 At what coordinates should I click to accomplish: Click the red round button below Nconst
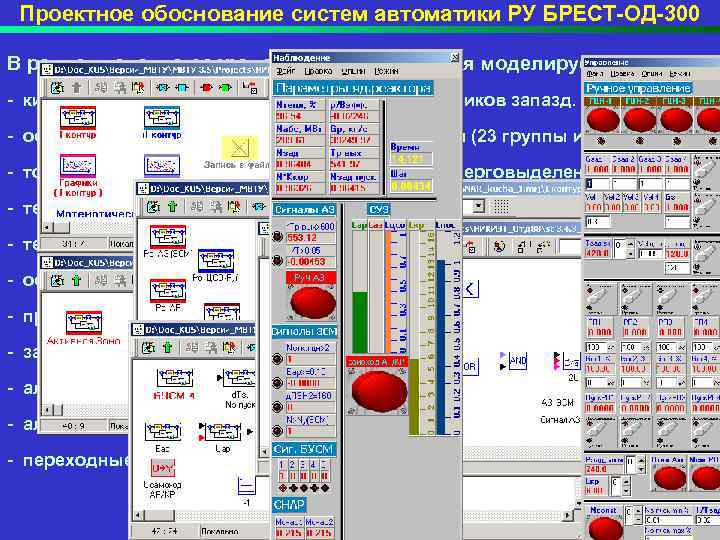[605, 528]
